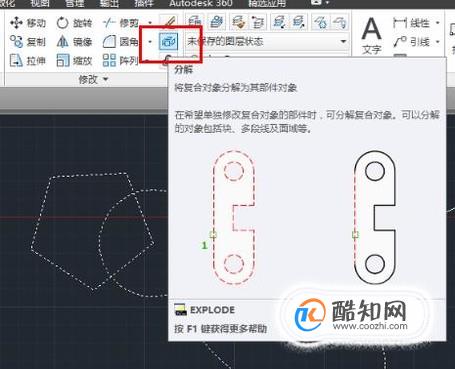Choose the Copy (复制) tool
Image resolution: width=455 pixels, height=369 pixels.
click(28, 42)
